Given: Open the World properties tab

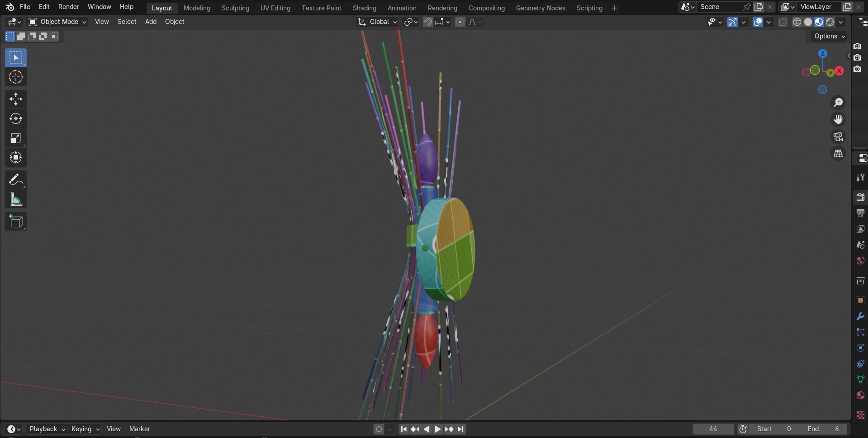Looking at the screenshot, I should pyautogui.click(x=860, y=261).
